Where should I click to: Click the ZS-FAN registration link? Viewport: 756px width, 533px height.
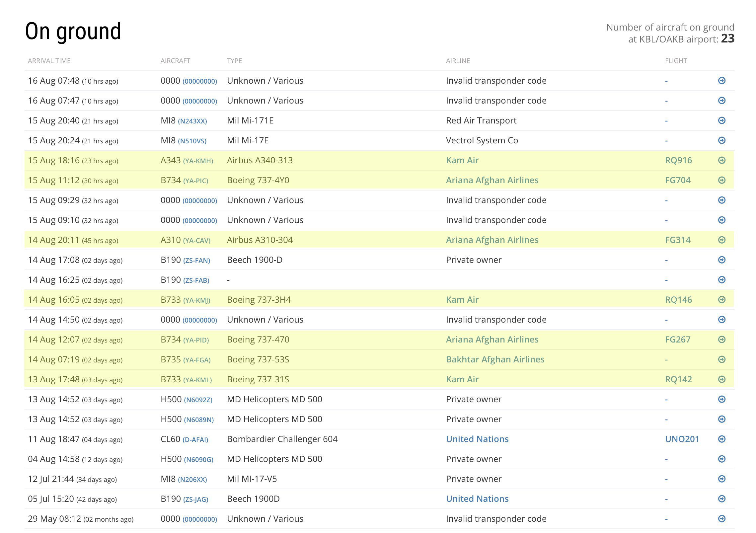(196, 261)
